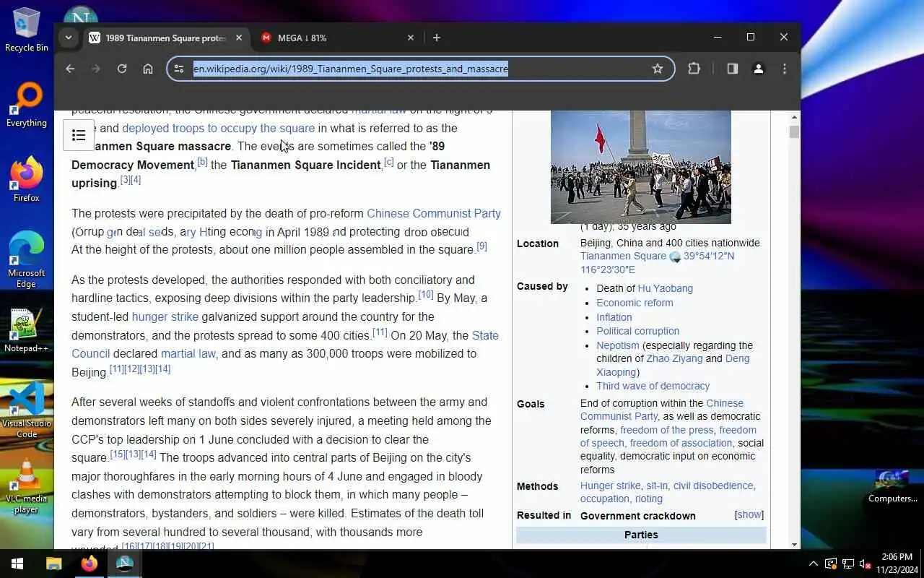Viewport: 924px width, 578px height.
Task: Open the hunger strike link
Action: pos(165,316)
